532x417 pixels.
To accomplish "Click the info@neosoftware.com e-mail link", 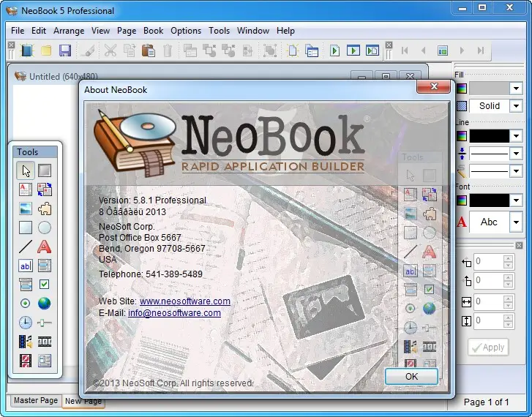I will (174, 313).
